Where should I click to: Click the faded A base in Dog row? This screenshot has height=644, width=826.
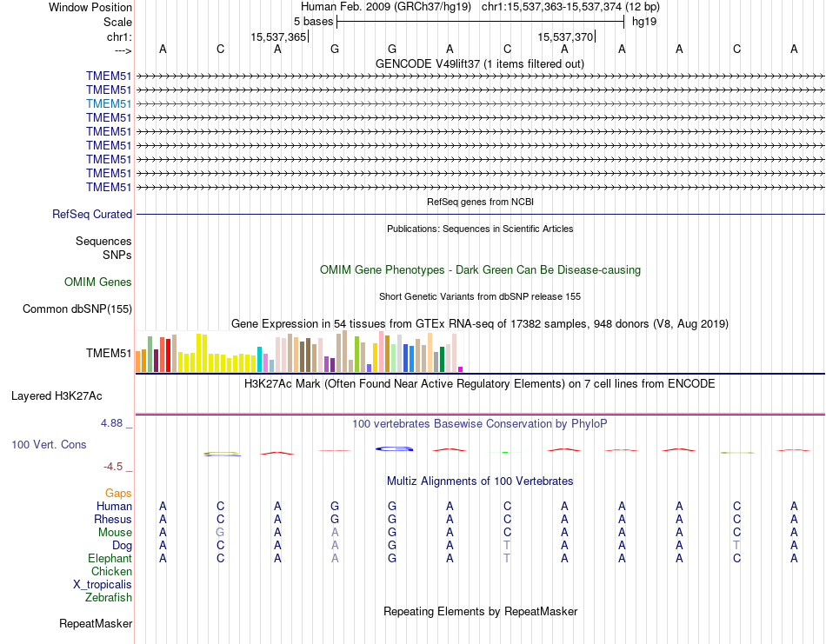335,546
